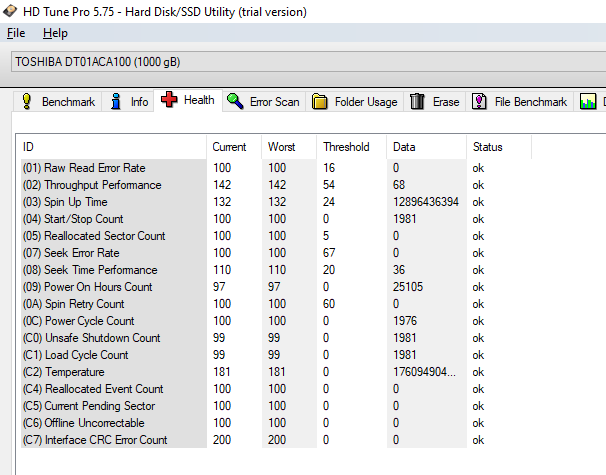This screenshot has height=475, width=606.
Task: Sort by the Threshold column header
Action: tap(351, 147)
